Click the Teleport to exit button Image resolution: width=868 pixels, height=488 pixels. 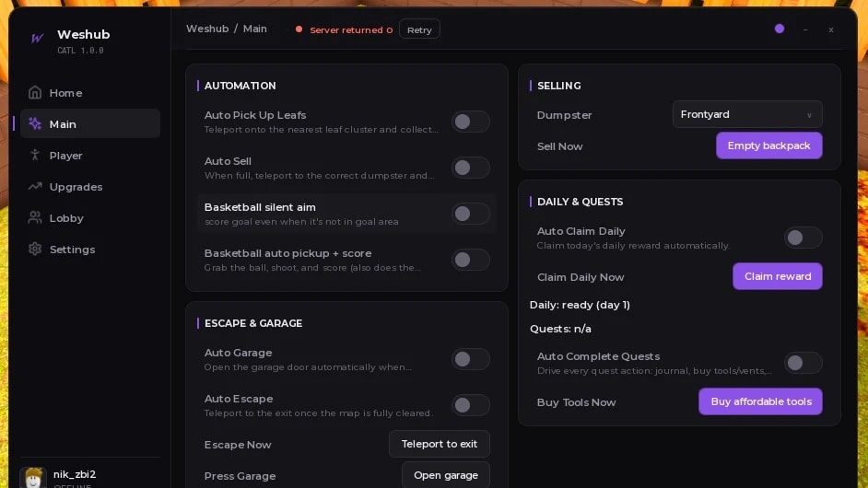tap(439, 445)
